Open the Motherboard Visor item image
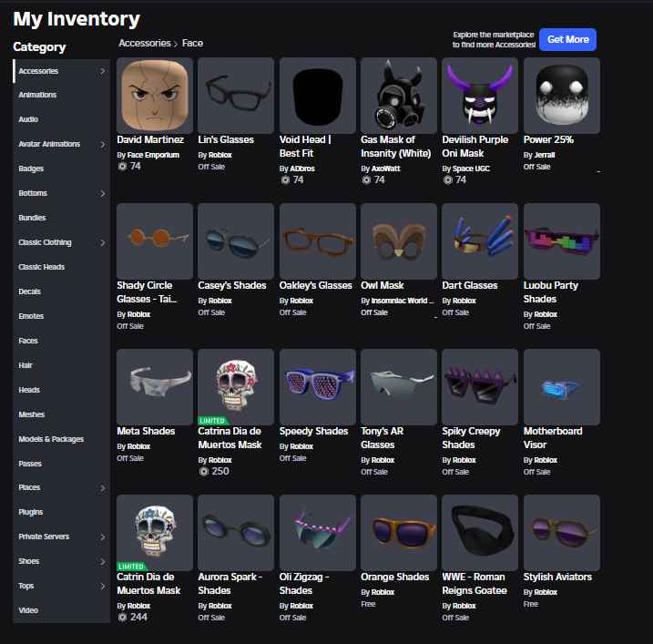Viewport: 653px width, 644px height. click(561, 387)
